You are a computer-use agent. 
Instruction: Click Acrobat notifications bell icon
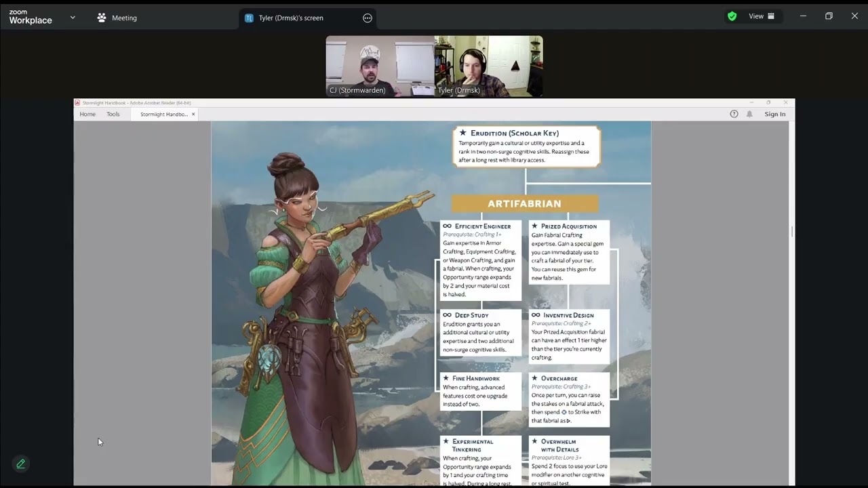pyautogui.click(x=749, y=114)
